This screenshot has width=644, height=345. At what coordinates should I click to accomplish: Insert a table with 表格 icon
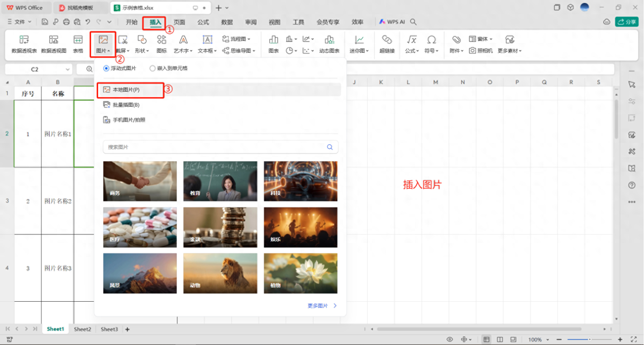click(x=78, y=44)
